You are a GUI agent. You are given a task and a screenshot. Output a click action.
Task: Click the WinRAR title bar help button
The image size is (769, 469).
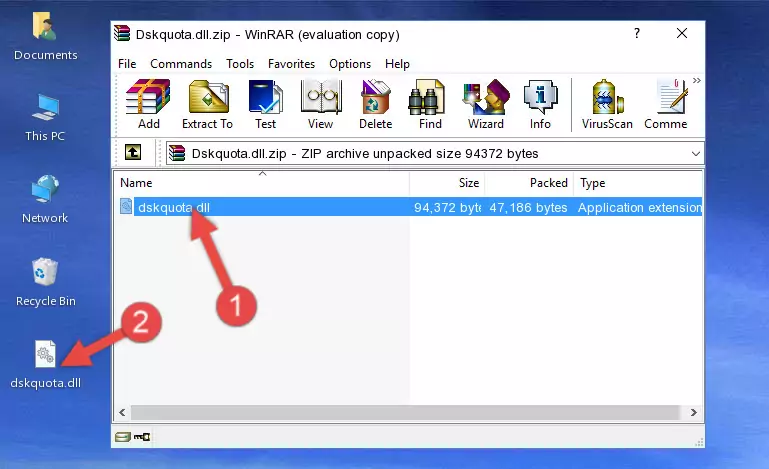(637, 33)
